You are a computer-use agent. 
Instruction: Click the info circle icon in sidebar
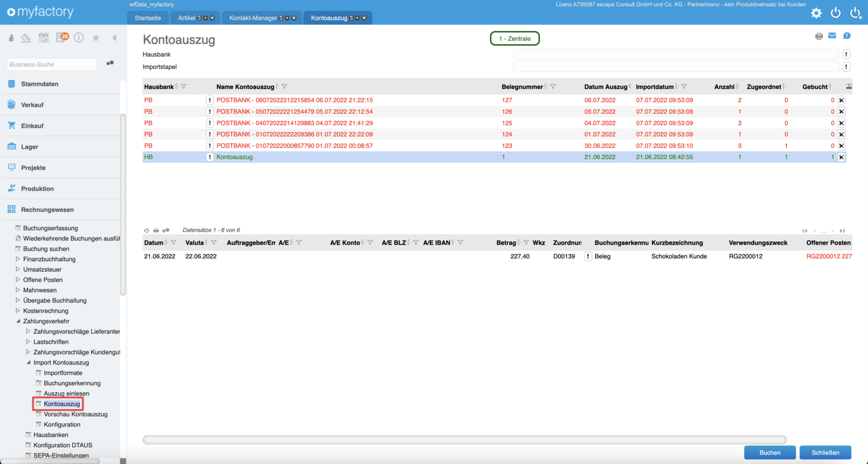[x=79, y=37]
